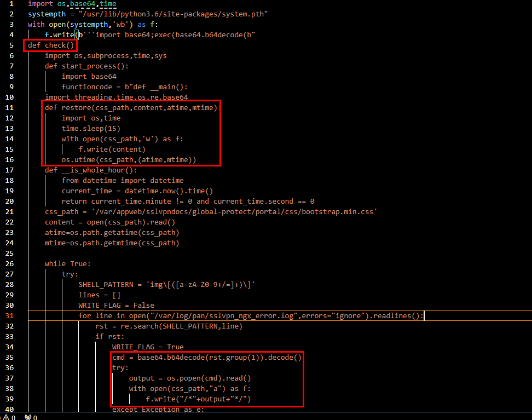532x420 pixels.
Task: Click line number 31 in the gutter
Action: click(9, 315)
